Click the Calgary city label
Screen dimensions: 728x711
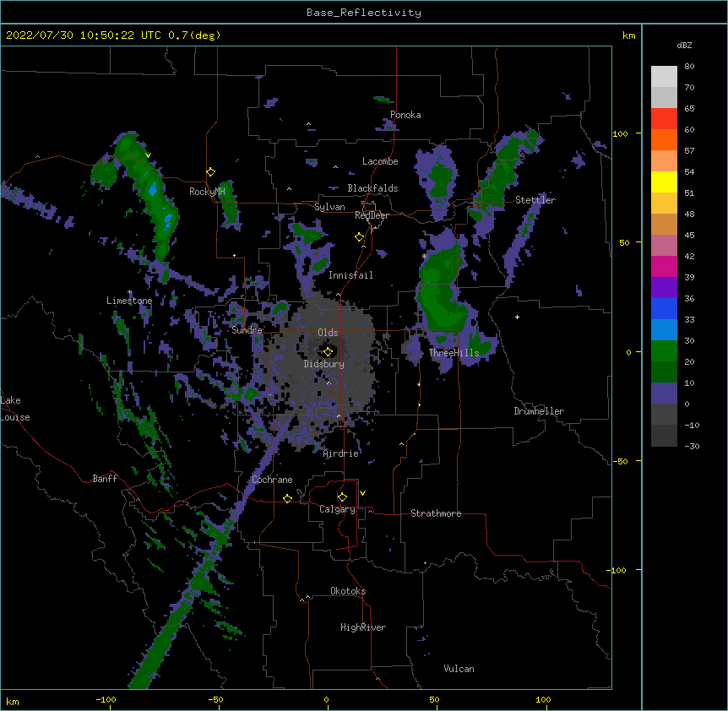[337, 509]
